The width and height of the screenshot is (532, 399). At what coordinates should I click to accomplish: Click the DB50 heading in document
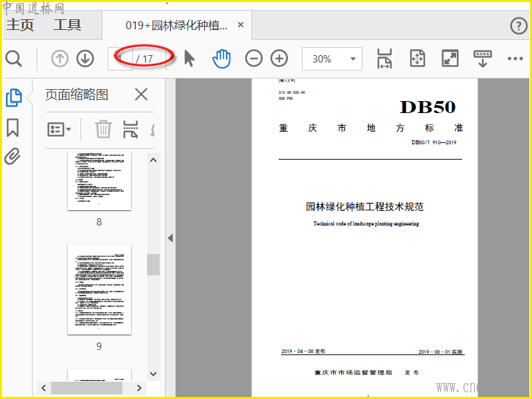pyautogui.click(x=428, y=107)
